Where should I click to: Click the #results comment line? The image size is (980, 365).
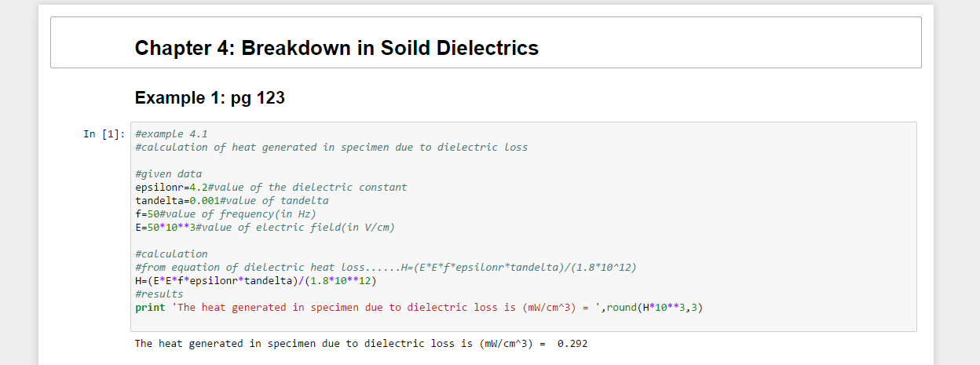pyautogui.click(x=159, y=294)
